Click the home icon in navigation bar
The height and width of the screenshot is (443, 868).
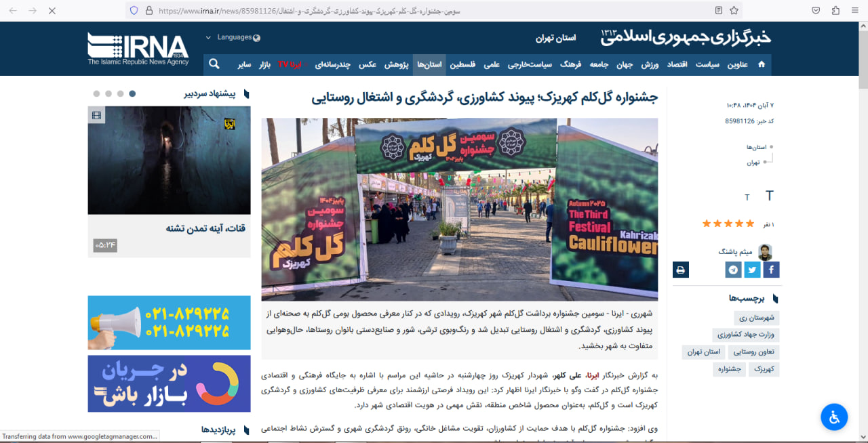(761, 64)
